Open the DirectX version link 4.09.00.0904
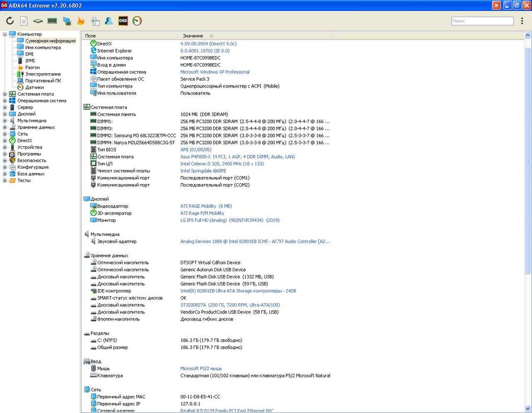Image resolution: width=532 pixels, height=413 pixels. click(x=208, y=44)
